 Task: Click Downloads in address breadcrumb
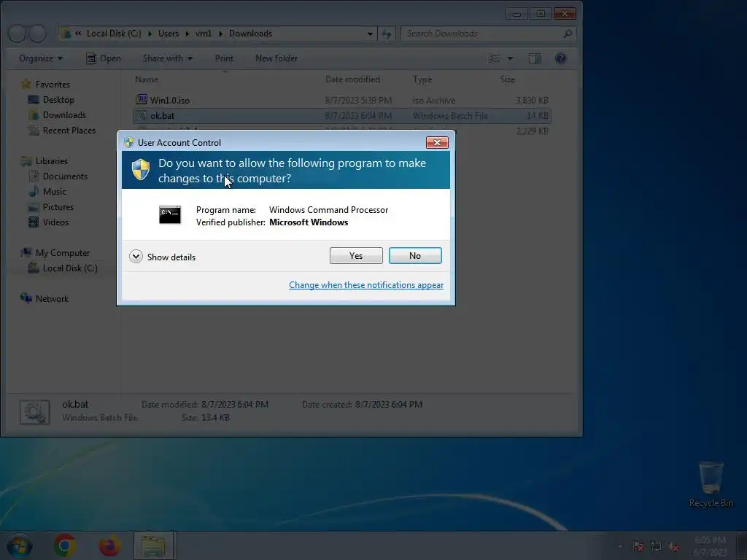pos(251,34)
